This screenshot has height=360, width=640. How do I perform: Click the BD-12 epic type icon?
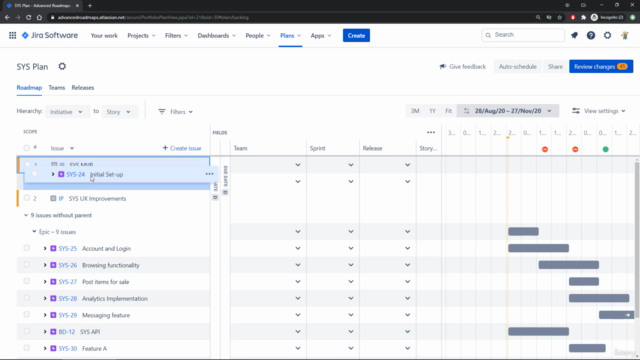tap(53, 332)
